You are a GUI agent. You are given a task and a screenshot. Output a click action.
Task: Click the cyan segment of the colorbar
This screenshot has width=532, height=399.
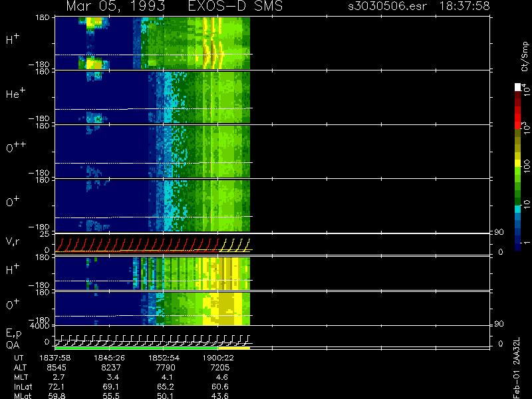tap(518, 209)
